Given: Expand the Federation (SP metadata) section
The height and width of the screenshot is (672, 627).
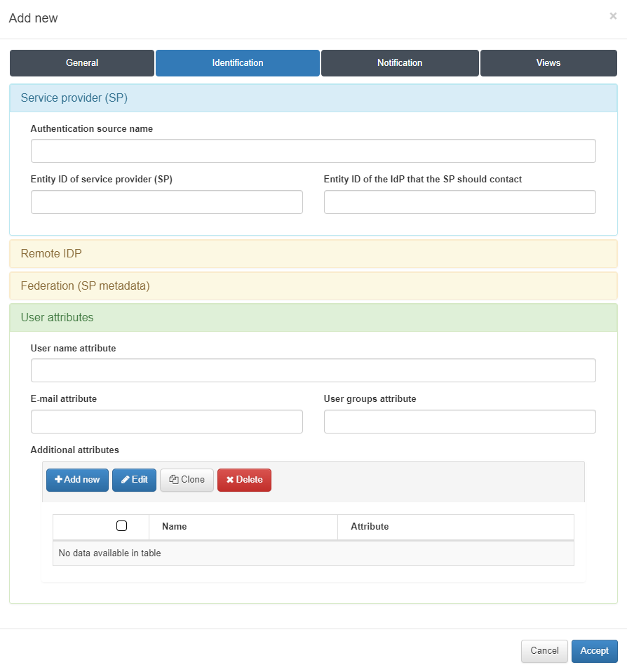Looking at the screenshot, I should [85, 286].
